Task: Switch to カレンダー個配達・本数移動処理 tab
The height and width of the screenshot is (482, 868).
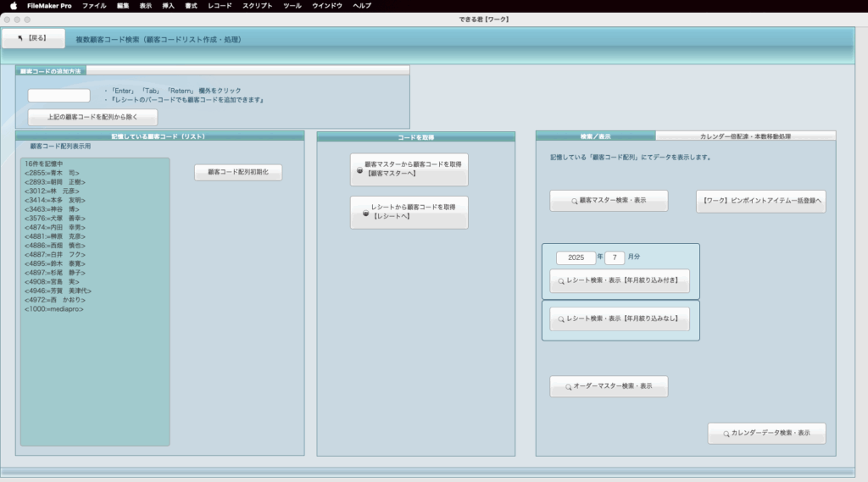Action: point(745,136)
